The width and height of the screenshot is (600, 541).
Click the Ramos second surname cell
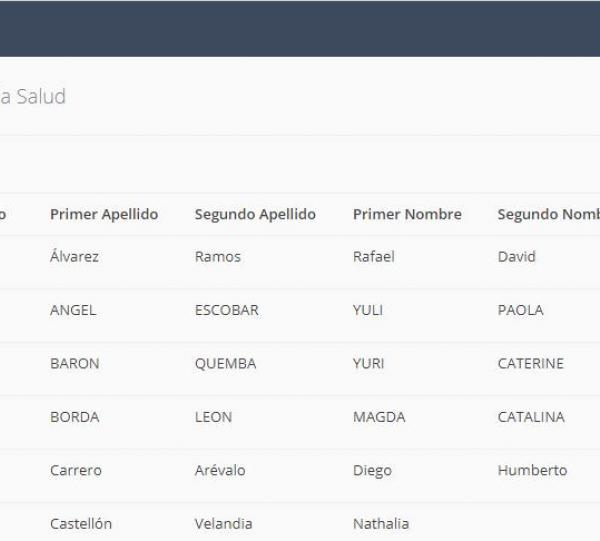218,257
